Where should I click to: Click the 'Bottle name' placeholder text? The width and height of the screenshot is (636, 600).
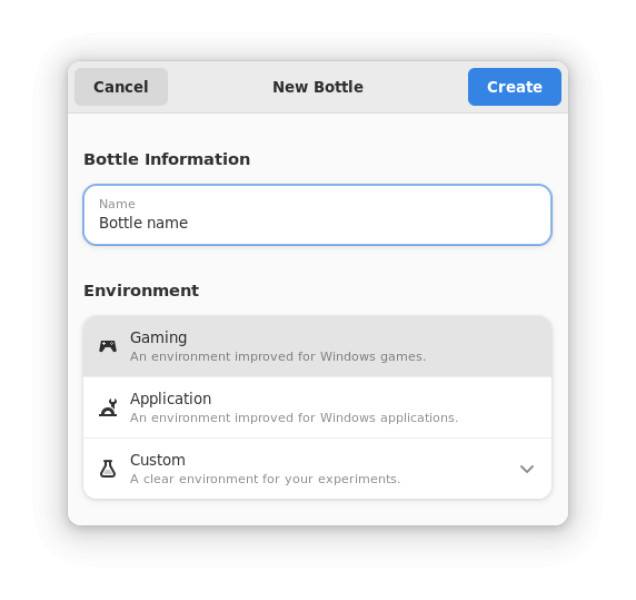pyautogui.click(x=143, y=223)
